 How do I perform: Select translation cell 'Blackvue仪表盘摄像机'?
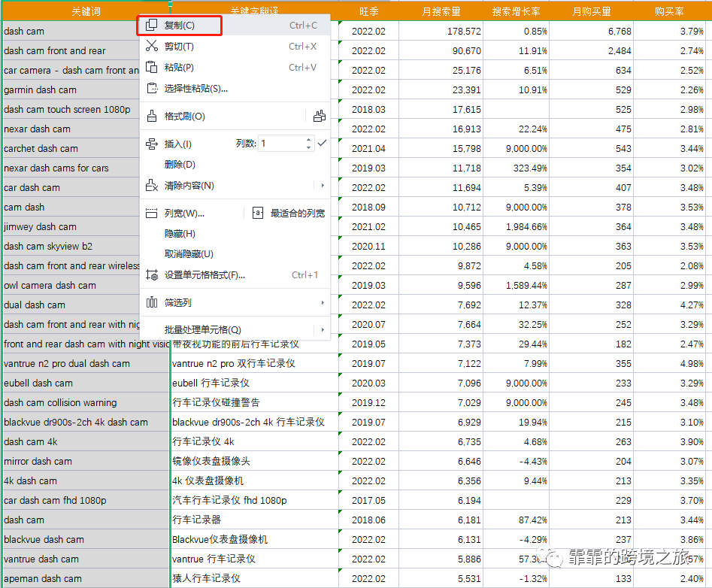click(255, 539)
